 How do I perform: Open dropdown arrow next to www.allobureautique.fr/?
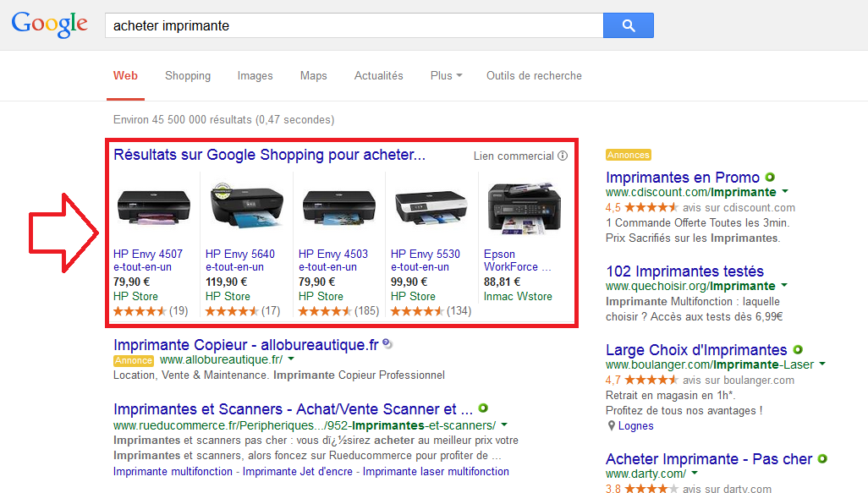coord(291,359)
